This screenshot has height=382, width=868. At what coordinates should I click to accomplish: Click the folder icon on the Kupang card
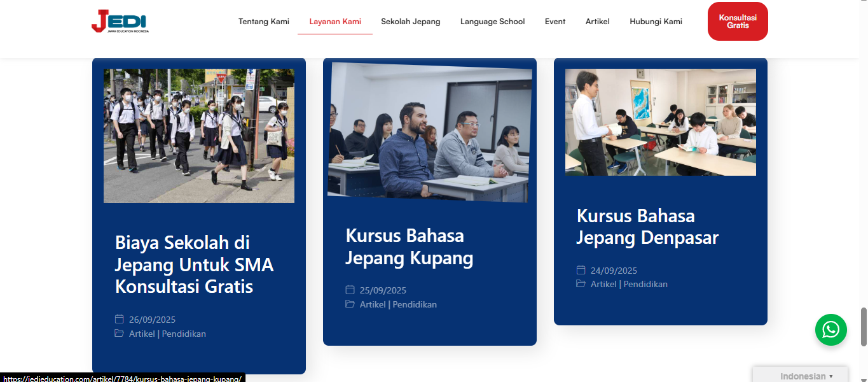pos(349,304)
